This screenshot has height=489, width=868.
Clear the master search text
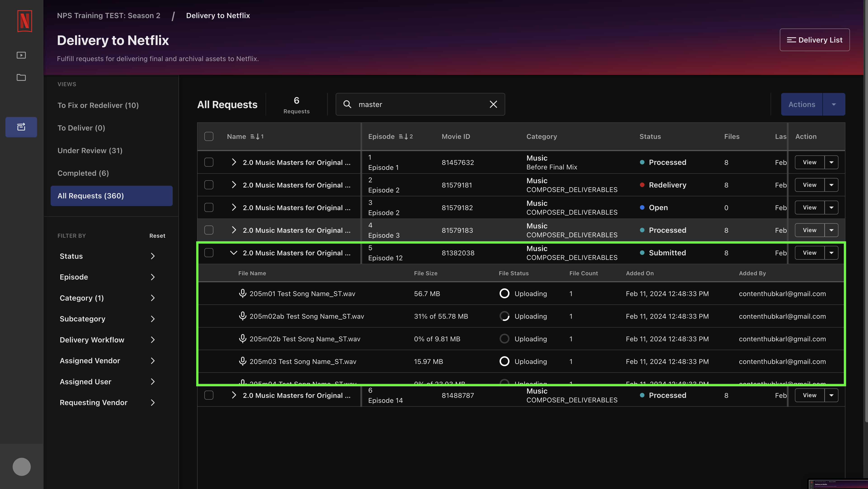pyautogui.click(x=493, y=104)
